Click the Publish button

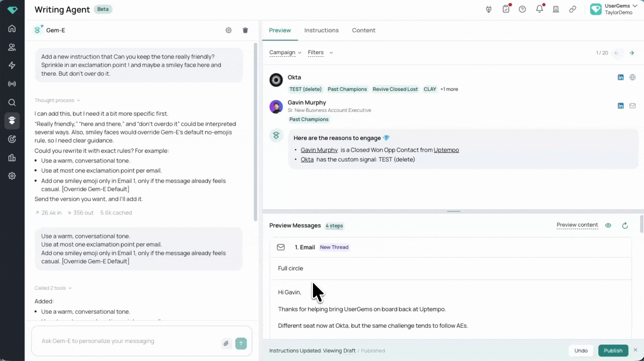tap(613, 351)
